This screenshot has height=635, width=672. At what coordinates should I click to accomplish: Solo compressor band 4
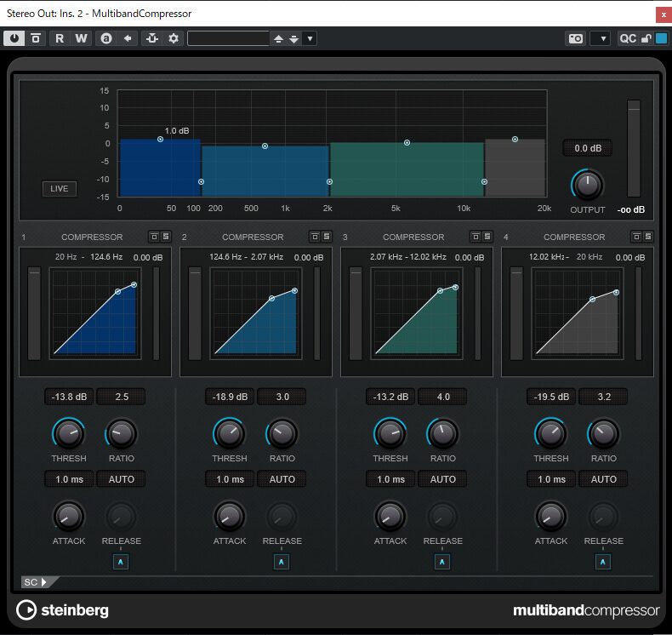pos(647,237)
